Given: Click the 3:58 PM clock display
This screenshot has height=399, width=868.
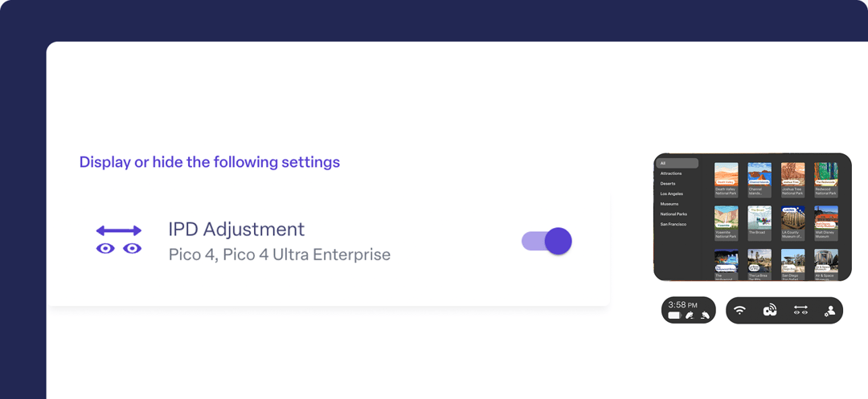Looking at the screenshot, I should pyautogui.click(x=683, y=304).
